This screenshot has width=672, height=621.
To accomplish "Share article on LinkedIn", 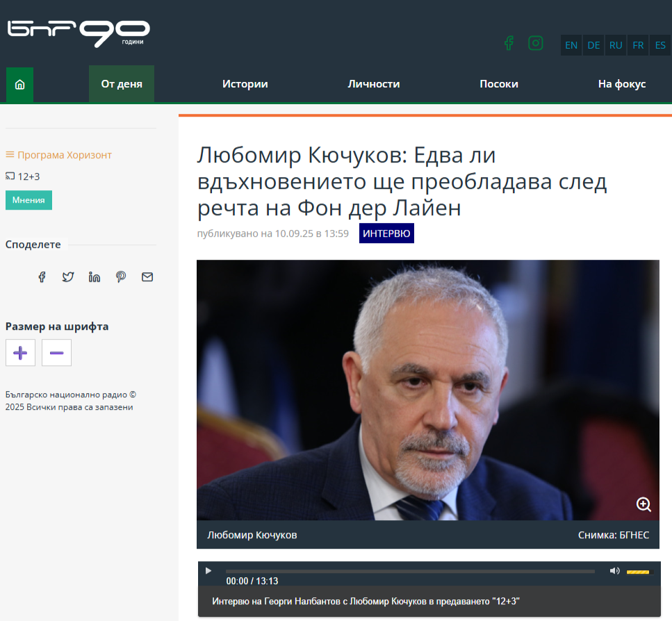I will (95, 277).
